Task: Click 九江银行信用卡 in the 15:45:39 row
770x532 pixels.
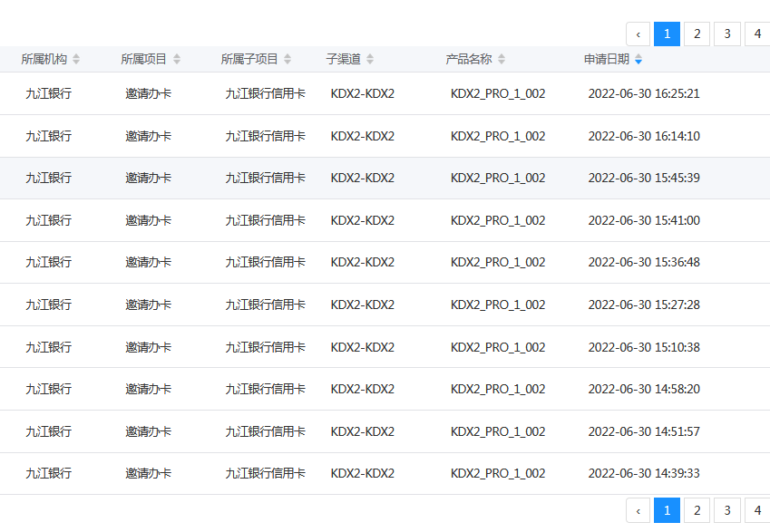Action: [x=265, y=178]
